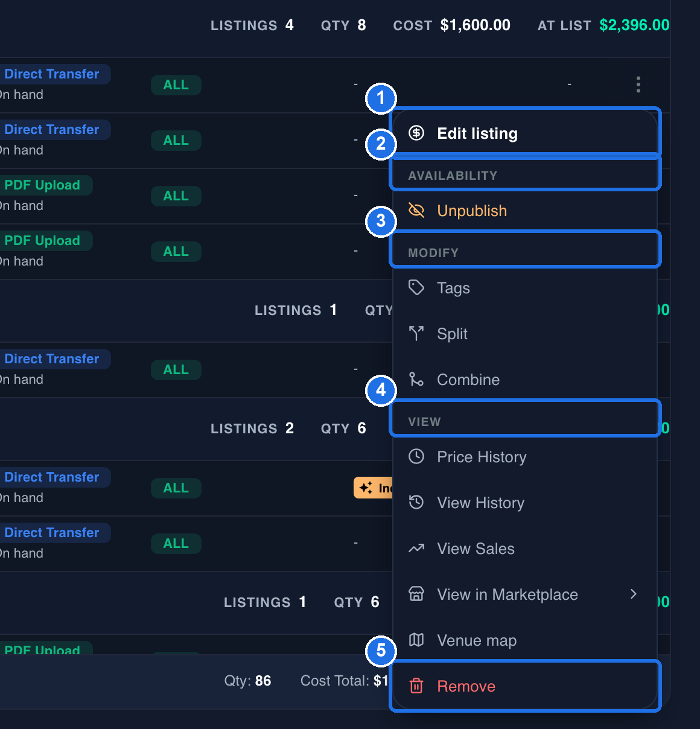Click ALL tag in last Direct Transfer row
This screenshot has width=700, height=729.
point(176,543)
